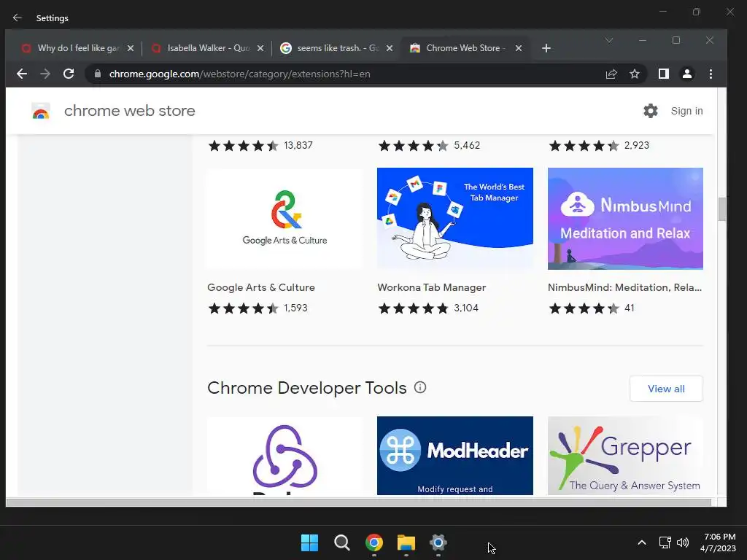Click the Chrome taskbar icon
Viewport: 747px width, 560px height.
[x=374, y=542]
